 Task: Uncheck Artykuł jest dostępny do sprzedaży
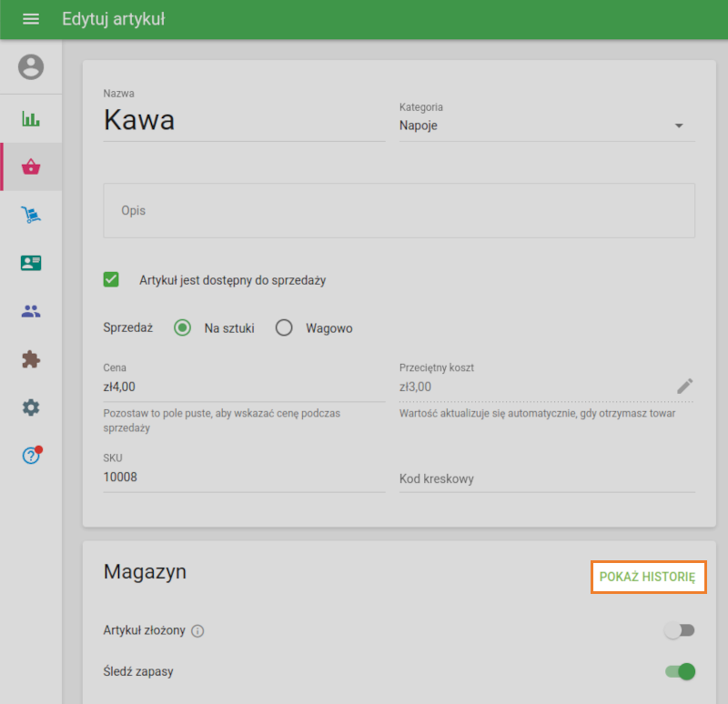(112, 280)
